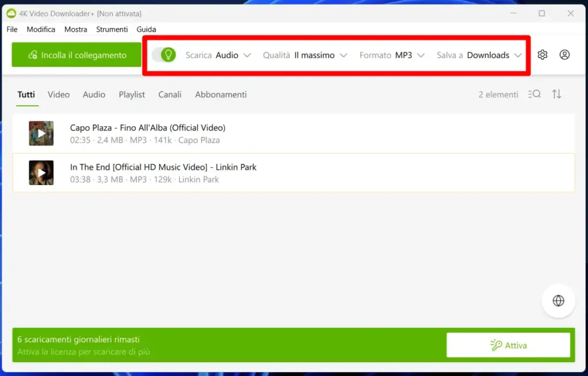Open the settings gear icon

(542, 55)
